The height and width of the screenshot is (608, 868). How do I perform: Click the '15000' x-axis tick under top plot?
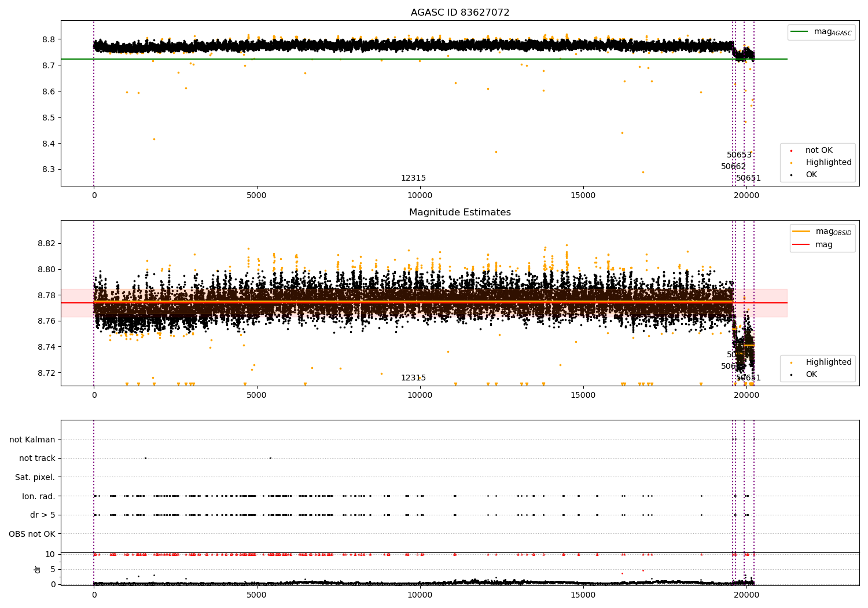click(583, 196)
